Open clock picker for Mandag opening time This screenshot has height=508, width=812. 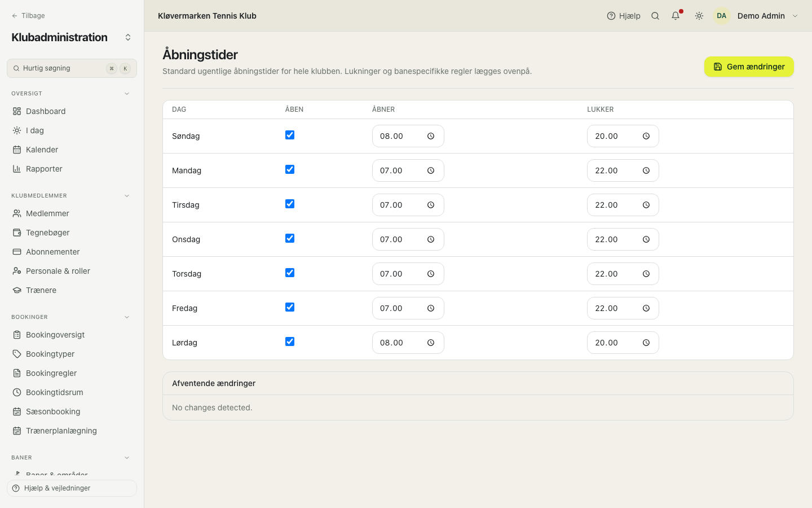(431, 170)
